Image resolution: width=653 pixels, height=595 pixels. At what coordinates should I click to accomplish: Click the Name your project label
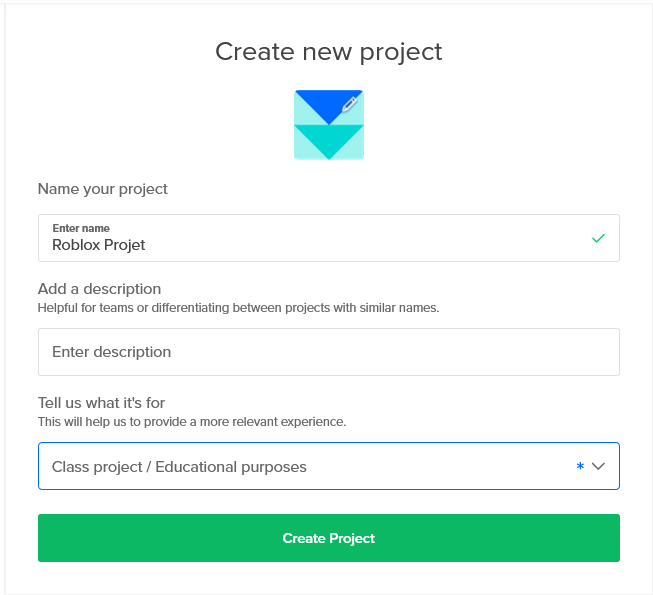click(102, 189)
